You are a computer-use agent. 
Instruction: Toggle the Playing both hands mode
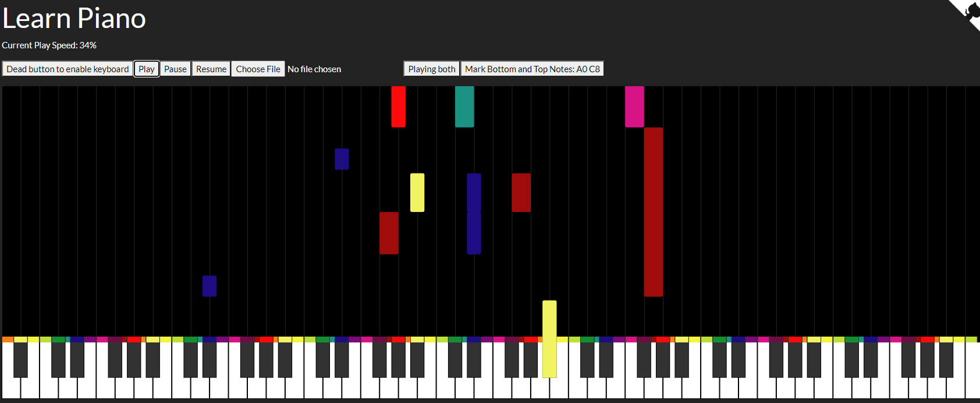432,69
